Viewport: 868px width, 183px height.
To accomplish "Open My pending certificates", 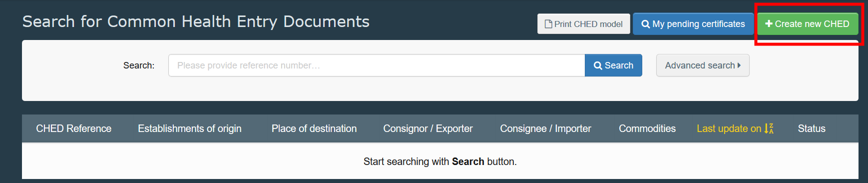I will (x=693, y=24).
